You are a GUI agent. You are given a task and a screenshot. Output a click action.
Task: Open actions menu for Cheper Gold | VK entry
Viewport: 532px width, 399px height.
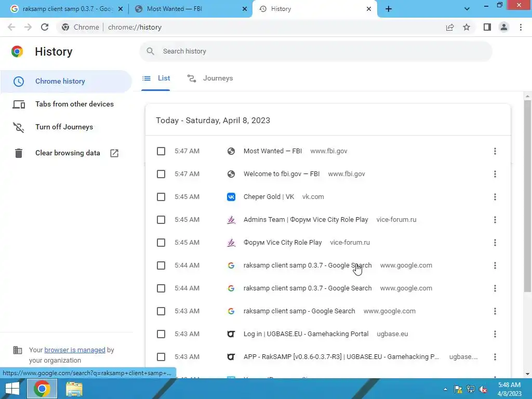click(x=495, y=197)
